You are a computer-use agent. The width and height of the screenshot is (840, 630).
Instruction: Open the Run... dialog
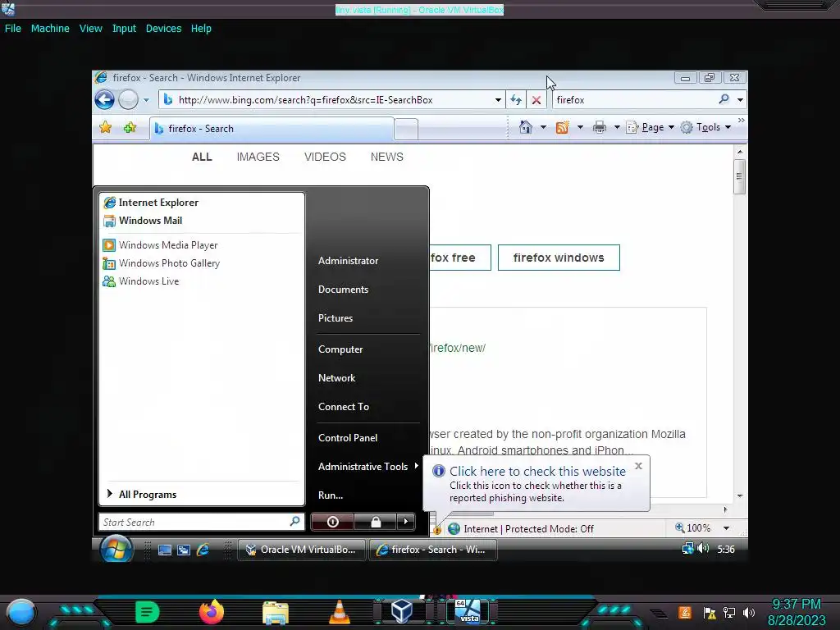point(331,495)
